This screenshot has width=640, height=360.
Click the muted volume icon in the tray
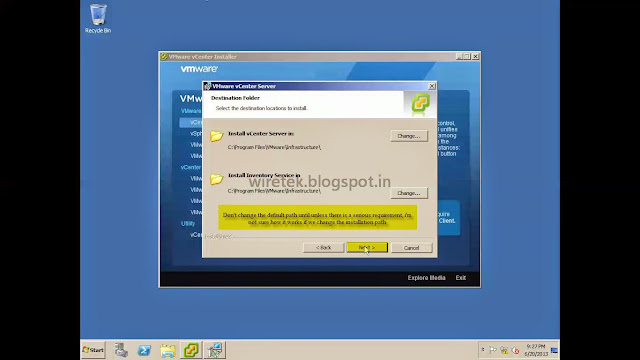click(516, 350)
